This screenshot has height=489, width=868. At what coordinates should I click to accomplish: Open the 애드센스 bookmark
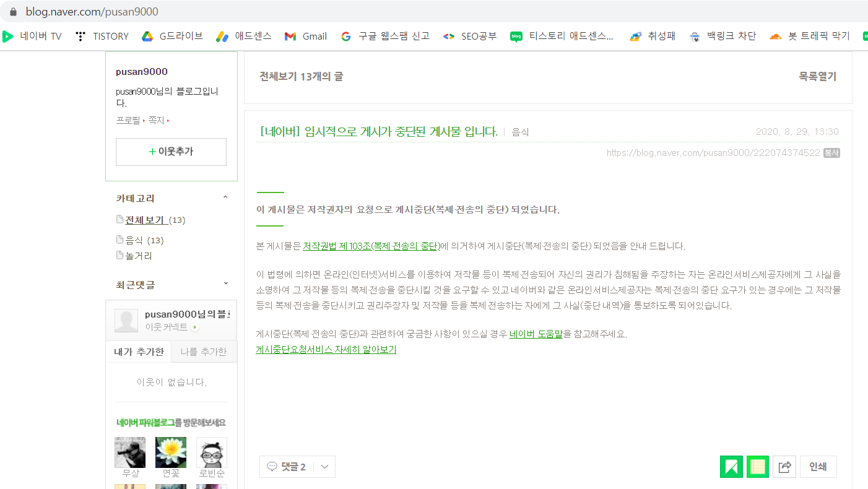(x=243, y=36)
